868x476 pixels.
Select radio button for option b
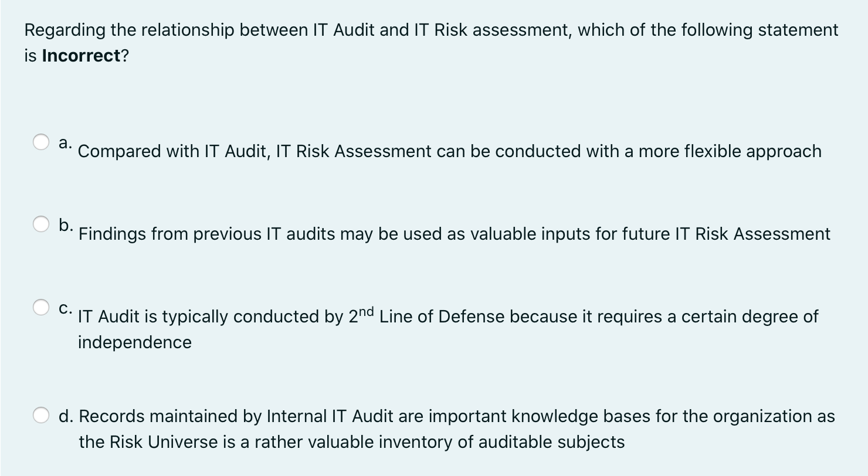click(41, 223)
